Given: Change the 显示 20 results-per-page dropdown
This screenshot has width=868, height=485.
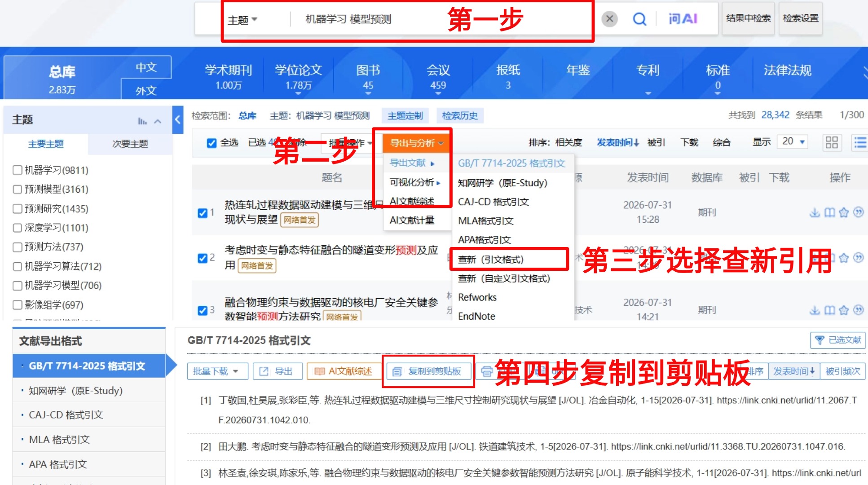Looking at the screenshot, I should [793, 142].
